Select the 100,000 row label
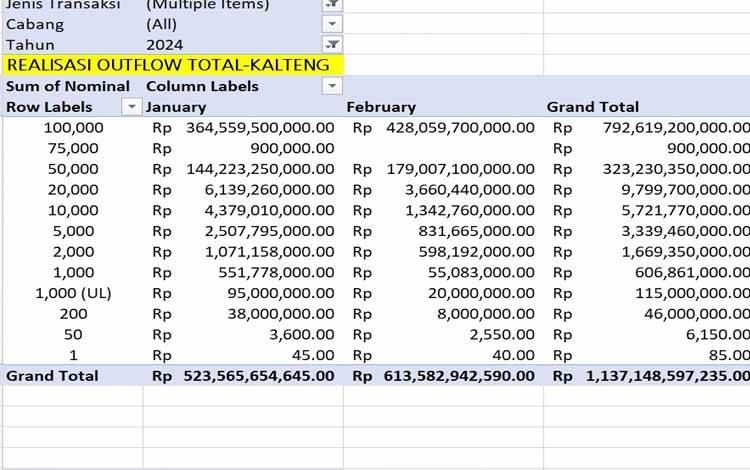 (x=73, y=128)
